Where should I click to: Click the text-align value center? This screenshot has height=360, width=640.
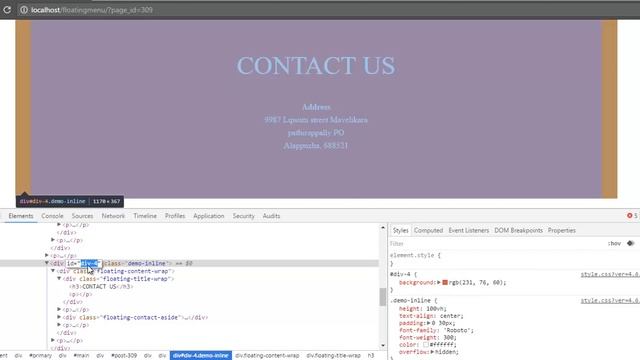coord(451,316)
